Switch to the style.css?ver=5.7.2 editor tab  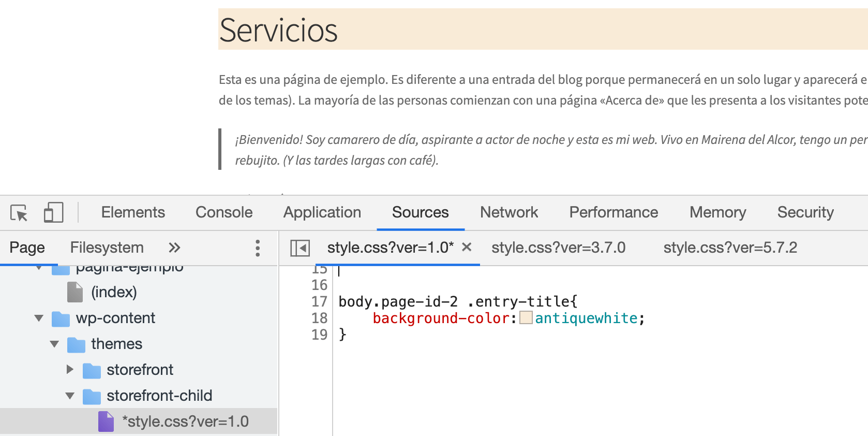(730, 248)
